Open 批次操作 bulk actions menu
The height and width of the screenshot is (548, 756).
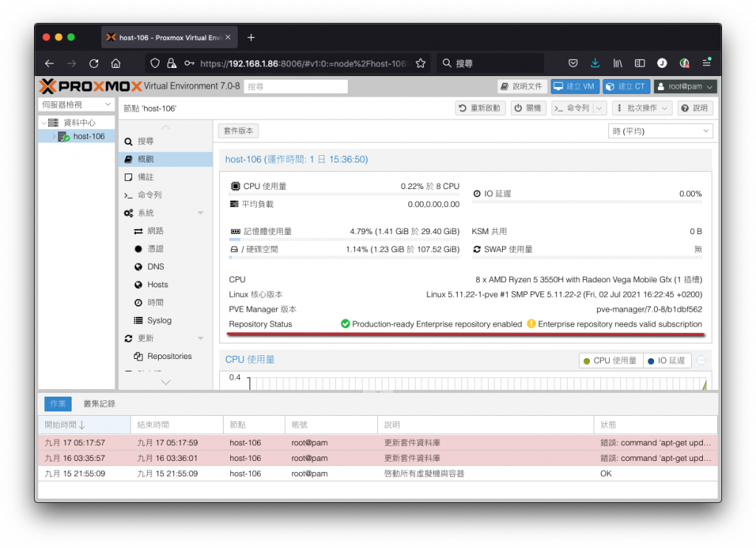point(642,108)
